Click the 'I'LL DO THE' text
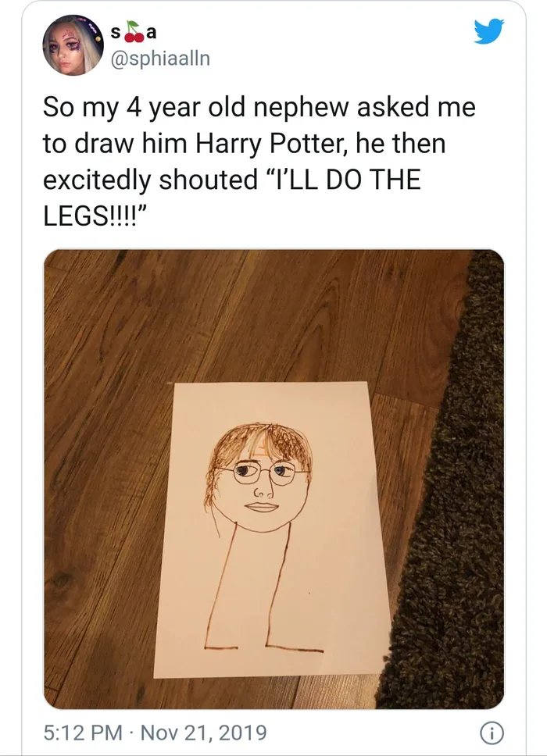This screenshot has height=756, width=547. [342, 180]
